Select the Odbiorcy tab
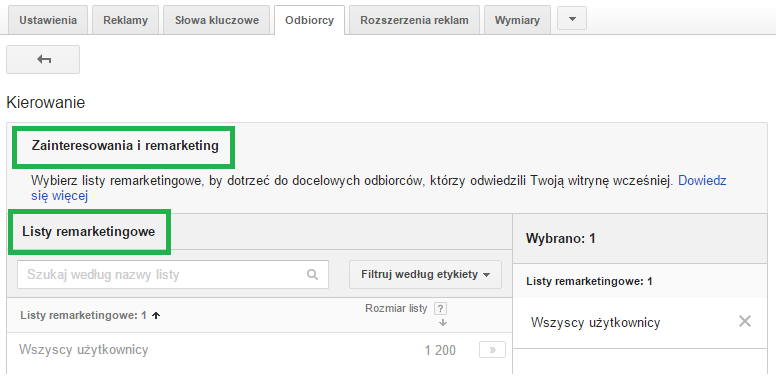 [309, 20]
